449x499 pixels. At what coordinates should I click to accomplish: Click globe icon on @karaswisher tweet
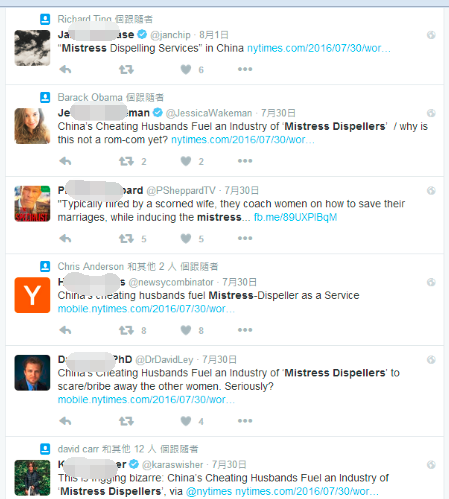coord(431,465)
